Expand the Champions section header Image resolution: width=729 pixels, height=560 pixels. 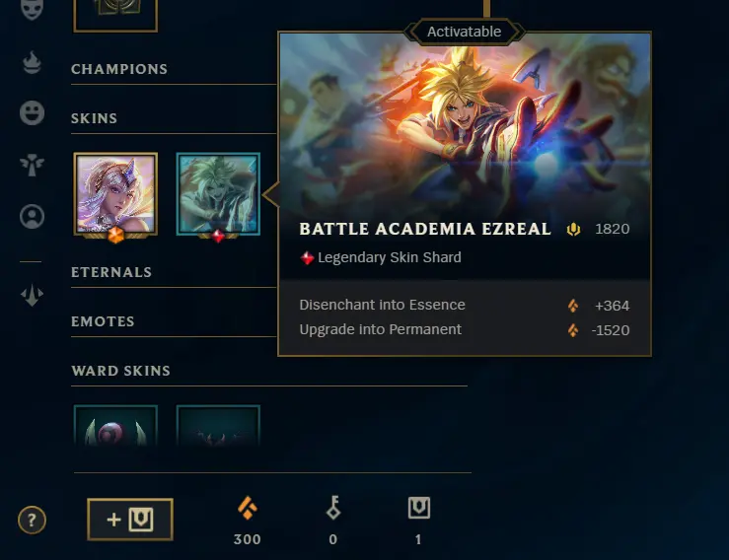(119, 69)
